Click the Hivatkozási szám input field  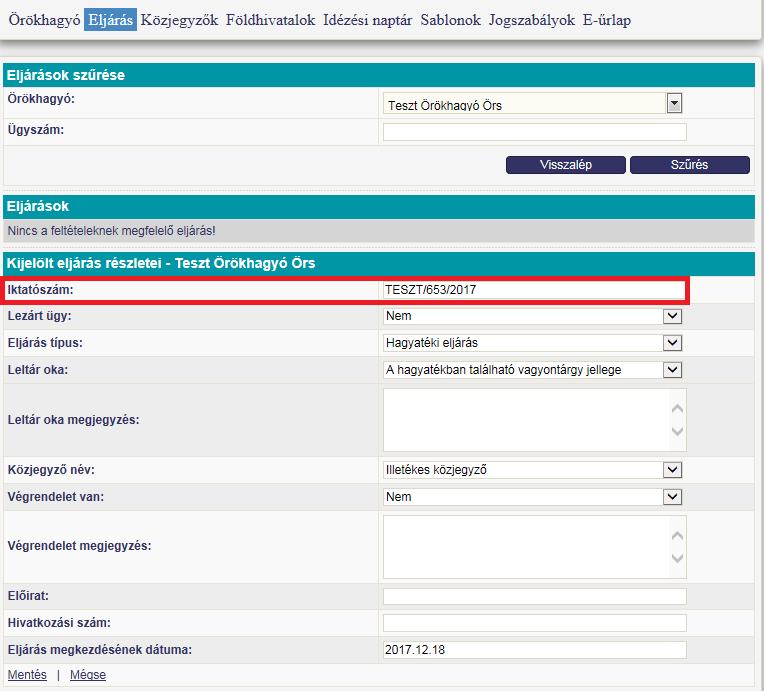pos(535,623)
